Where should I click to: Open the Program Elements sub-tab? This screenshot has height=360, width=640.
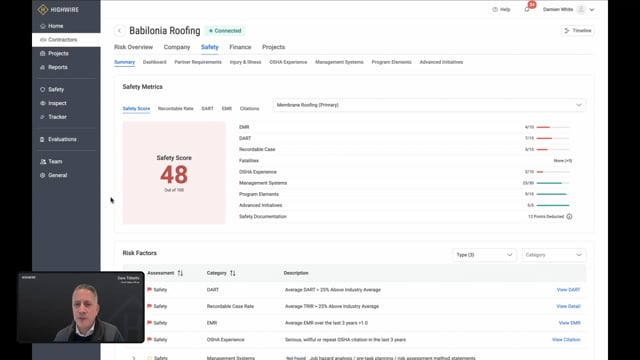391,62
